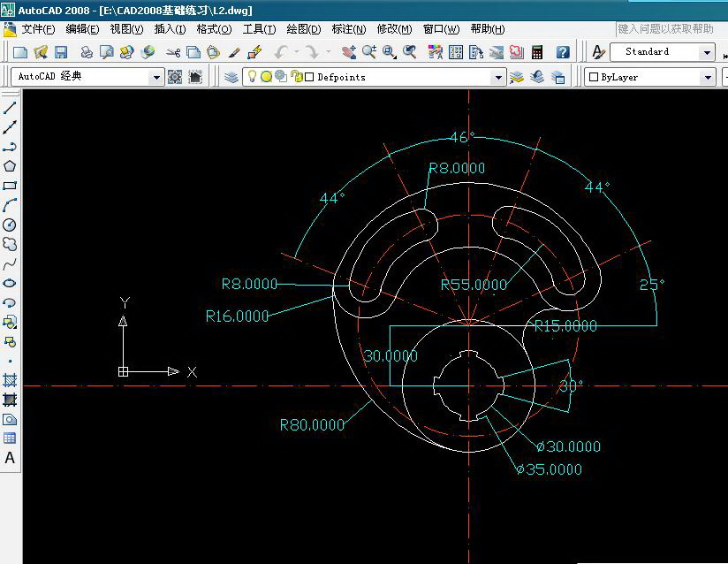Screen dimensions: 728x564
Task: Select the Polygon tool
Action: point(10,166)
